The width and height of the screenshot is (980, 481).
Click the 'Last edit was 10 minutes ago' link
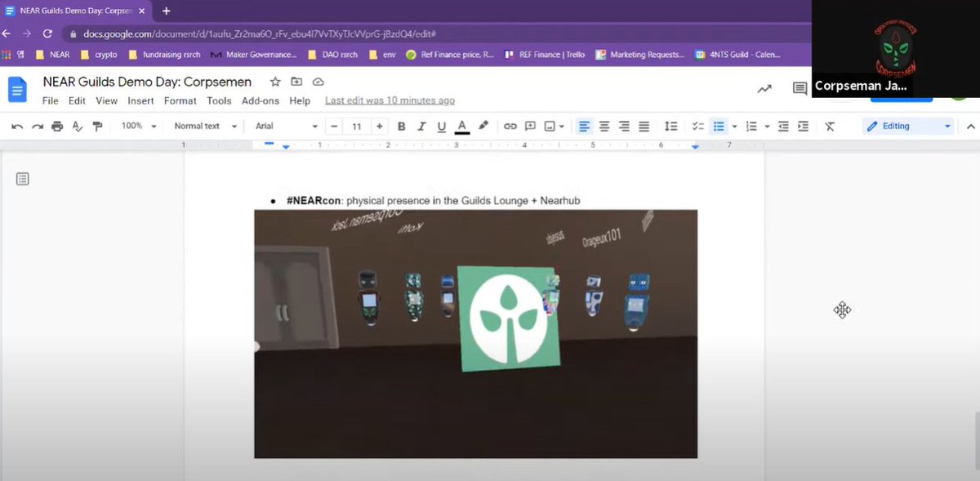coord(390,100)
